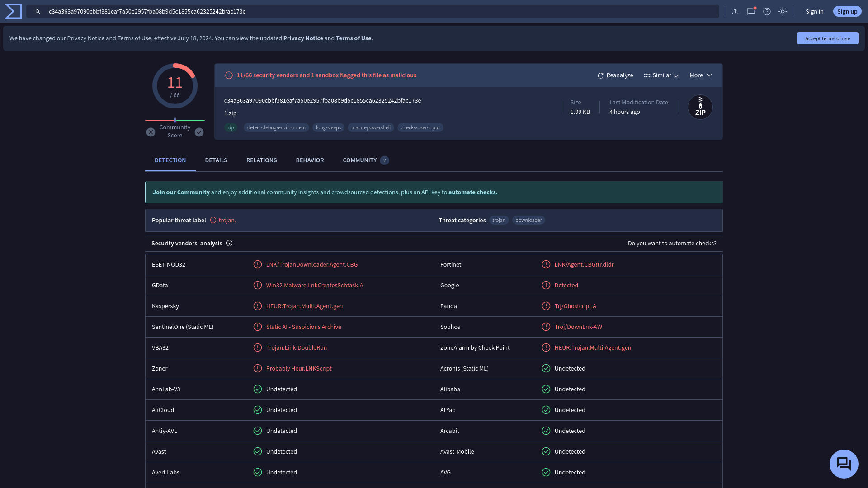Click the 11/66 detection score gauge
Screen dimensions: 868x488
coord(175,86)
